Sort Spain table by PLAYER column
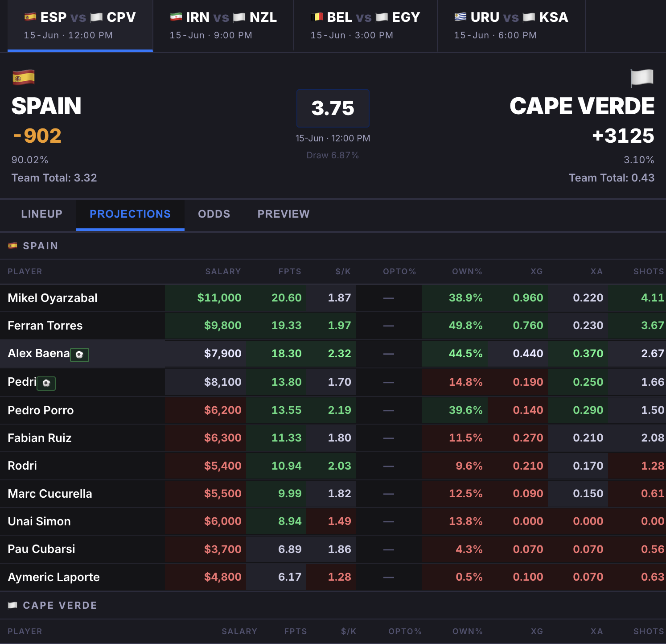The width and height of the screenshot is (666, 644). [x=25, y=272]
